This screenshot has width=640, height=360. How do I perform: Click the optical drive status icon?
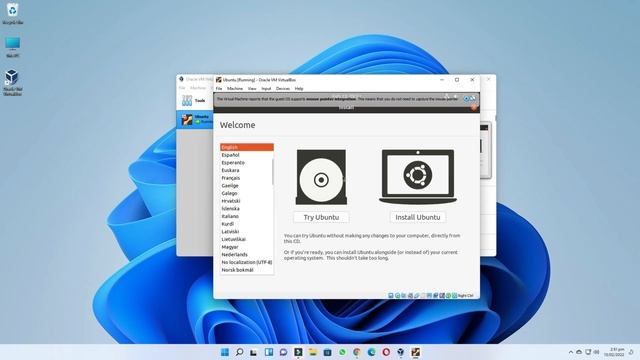(398, 295)
